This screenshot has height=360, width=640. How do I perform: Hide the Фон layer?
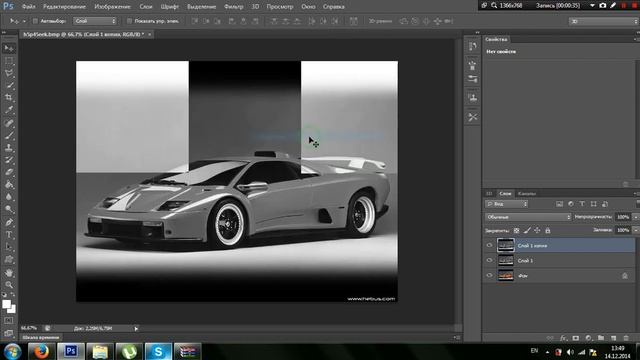click(x=489, y=276)
